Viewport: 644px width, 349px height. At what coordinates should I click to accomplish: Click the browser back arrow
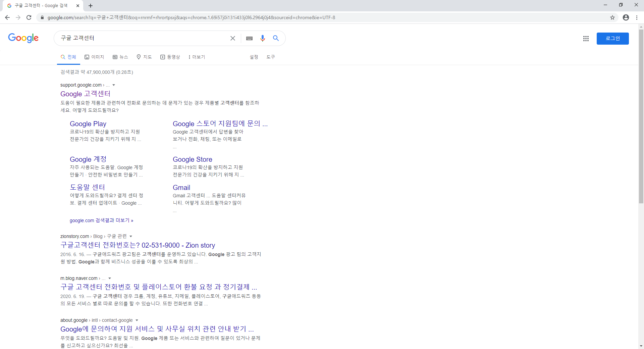[x=7, y=17]
